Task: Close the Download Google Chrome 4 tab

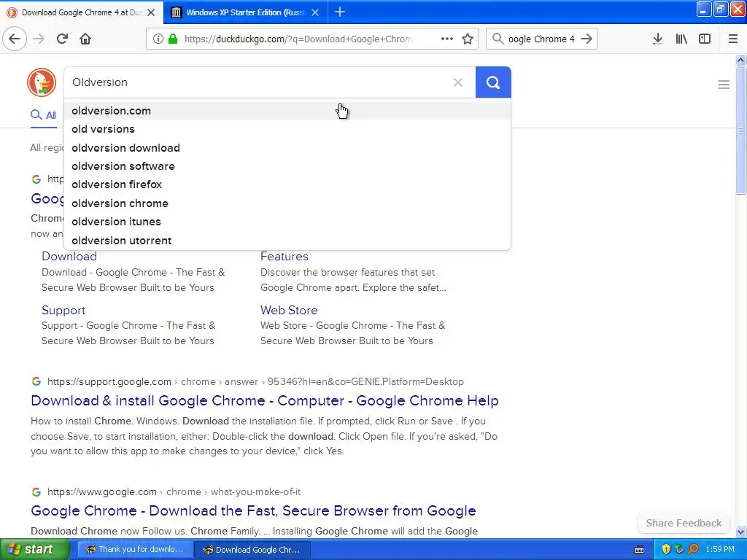Action: coord(151,12)
